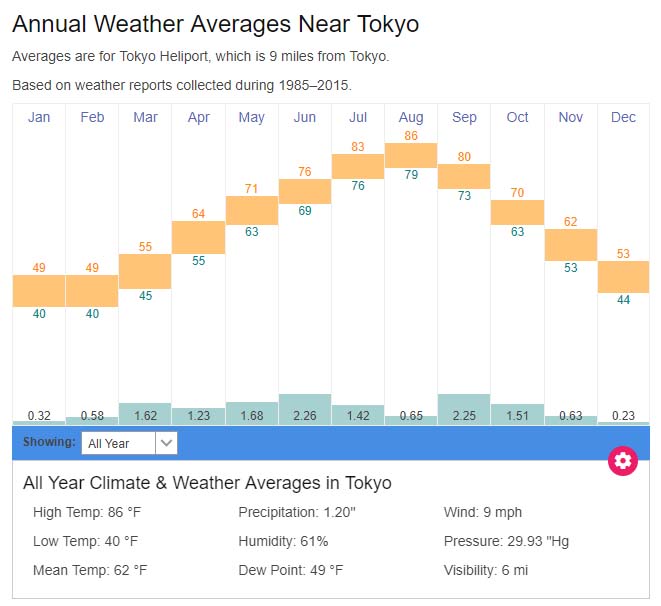Image resolution: width=661 pixels, height=606 pixels.
Task: Pick the Jun month header
Action: click(x=305, y=118)
